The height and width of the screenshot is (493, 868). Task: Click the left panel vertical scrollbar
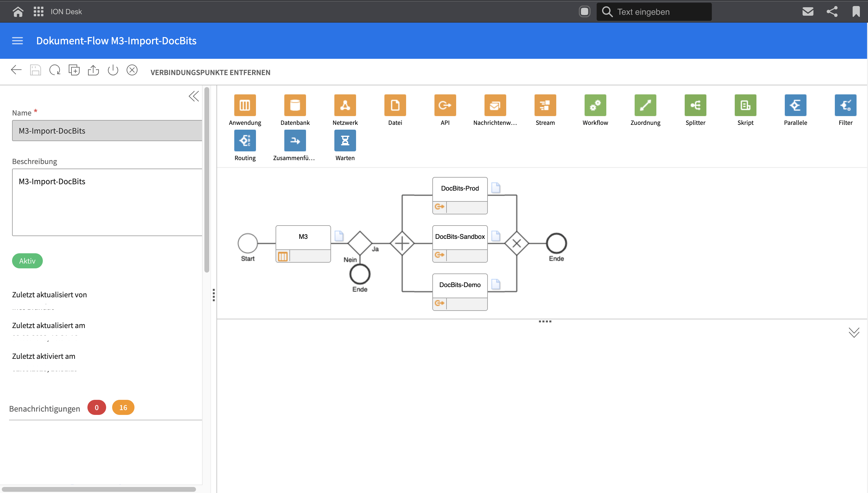point(207,180)
